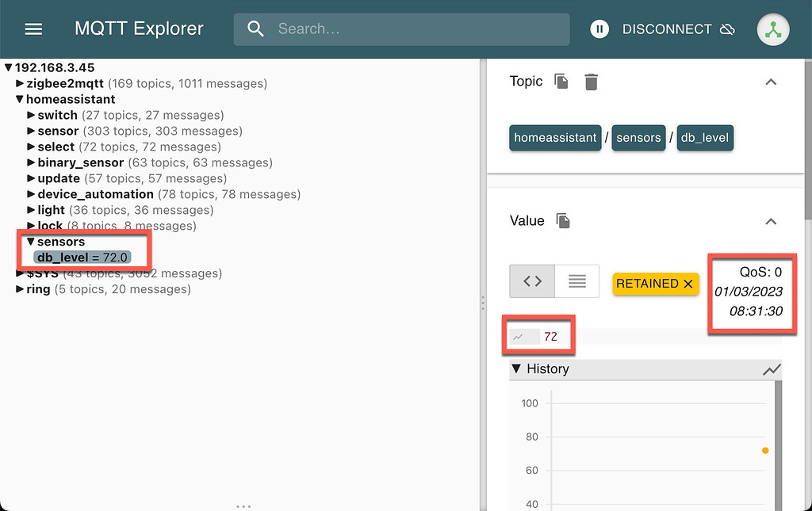Expand the ring topic
This screenshot has height=511, width=812.
20,289
